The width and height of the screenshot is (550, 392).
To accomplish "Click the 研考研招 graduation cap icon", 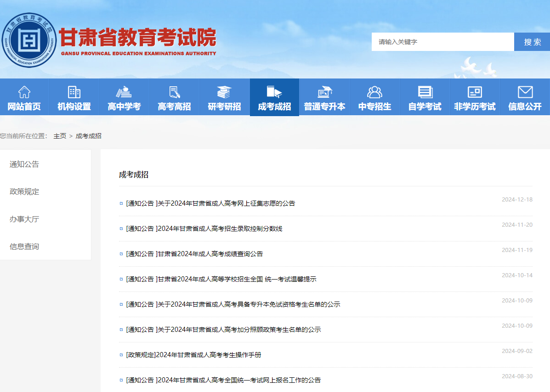I will pyautogui.click(x=224, y=91).
